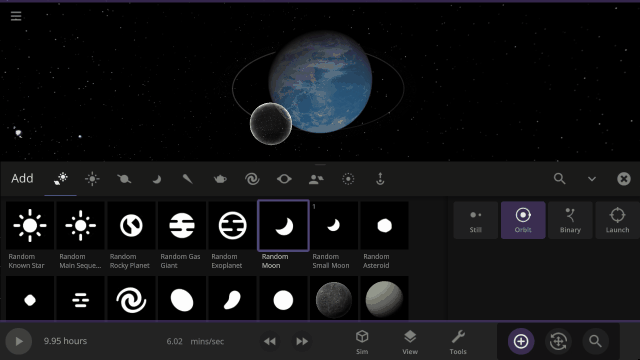Collapse the Add panel with chevron

(592, 179)
